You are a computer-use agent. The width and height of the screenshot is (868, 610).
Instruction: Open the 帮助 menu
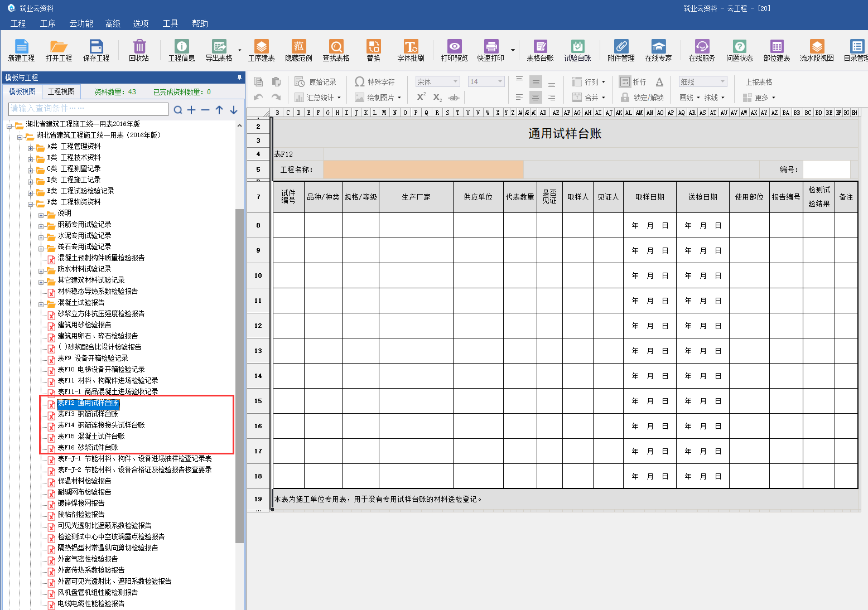coord(200,23)
